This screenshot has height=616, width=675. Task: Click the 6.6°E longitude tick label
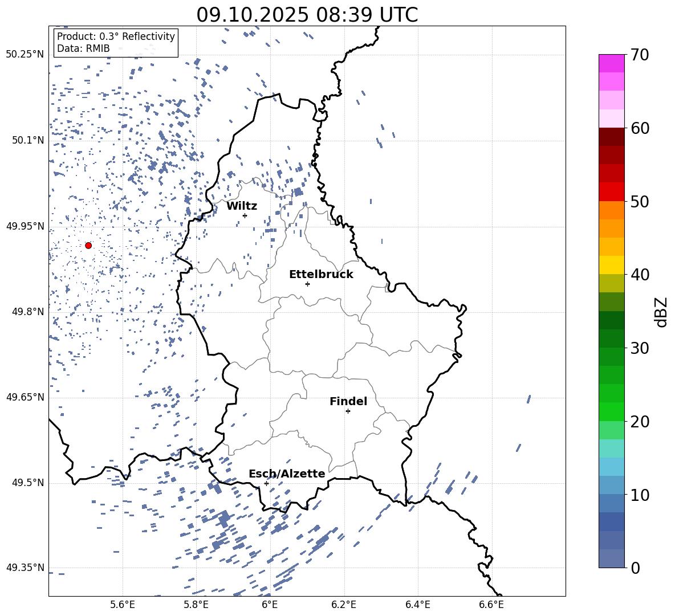point(491,605)
